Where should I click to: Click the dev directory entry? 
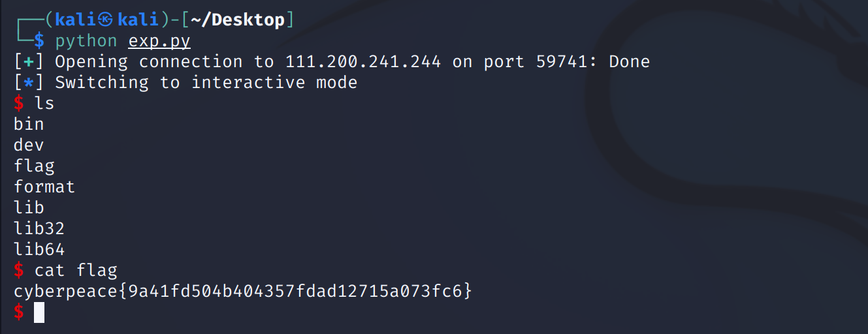click(29, 145)
